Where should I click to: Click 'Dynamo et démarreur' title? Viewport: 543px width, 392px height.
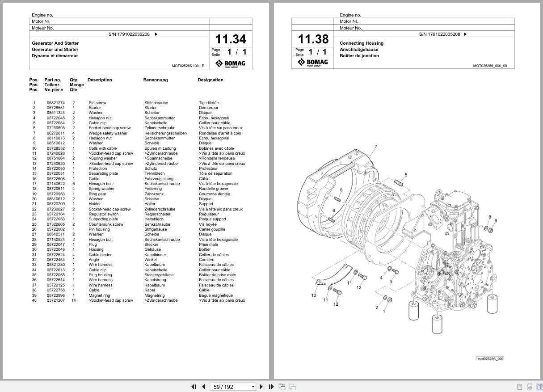click(55, 56)
